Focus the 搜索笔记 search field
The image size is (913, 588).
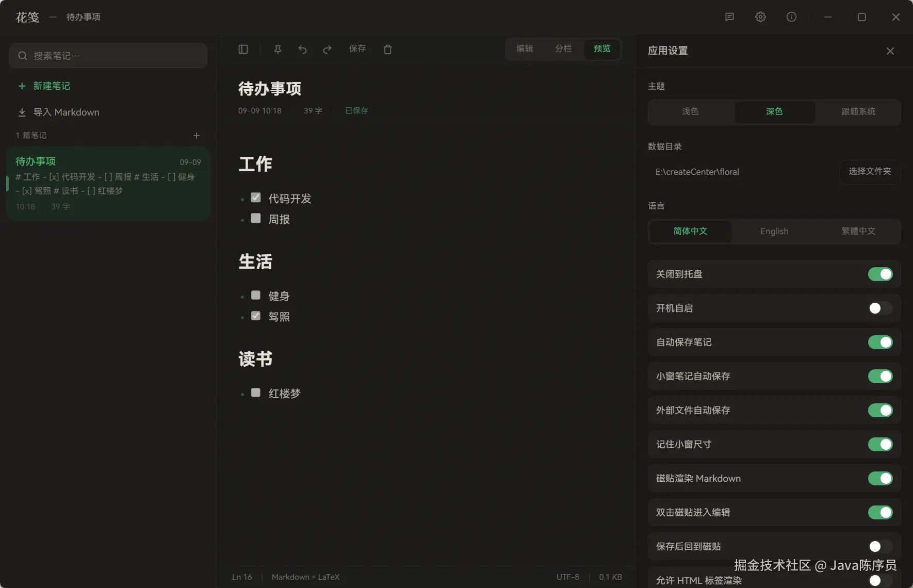108,56
